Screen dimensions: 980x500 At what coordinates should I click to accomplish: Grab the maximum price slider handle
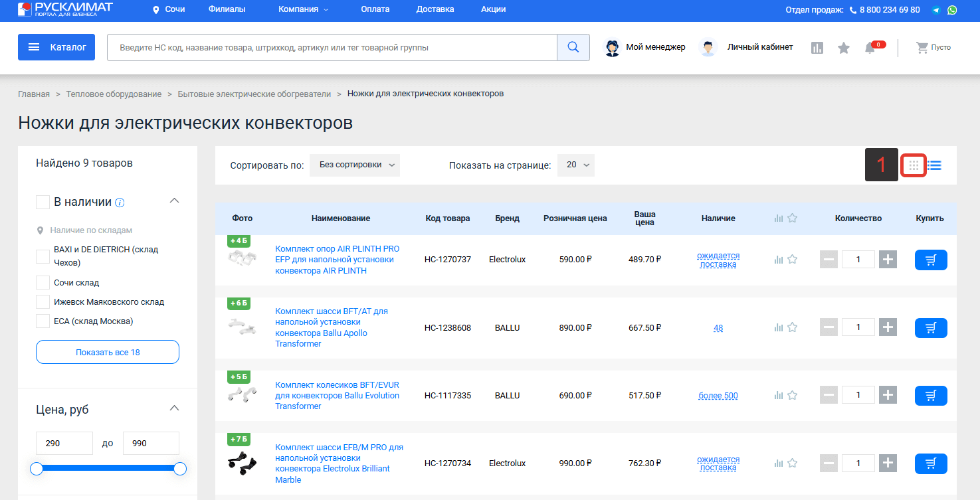click(x=180, y=469)
